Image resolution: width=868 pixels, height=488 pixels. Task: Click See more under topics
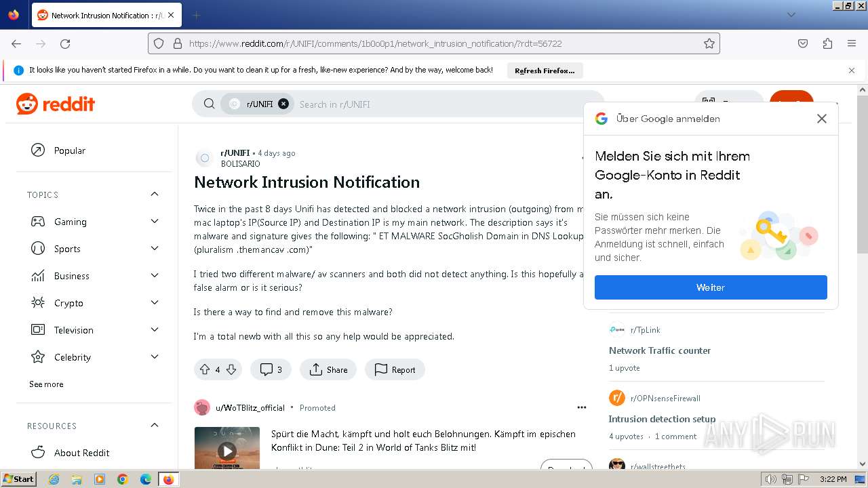click(x=46, y=384)
